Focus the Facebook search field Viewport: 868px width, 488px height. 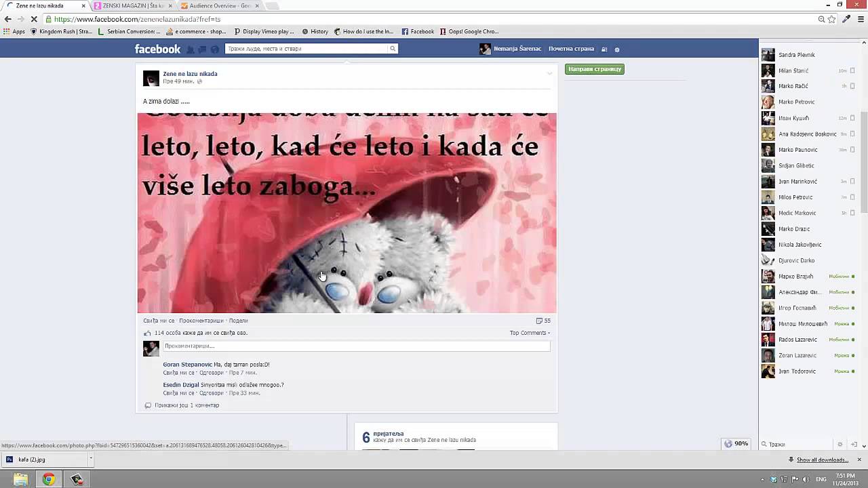click(x=307, y=49)
